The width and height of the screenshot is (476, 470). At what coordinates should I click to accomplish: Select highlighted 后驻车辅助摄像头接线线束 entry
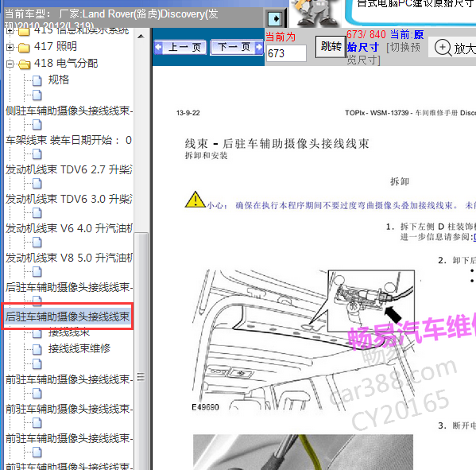click(x=68, y=317)
